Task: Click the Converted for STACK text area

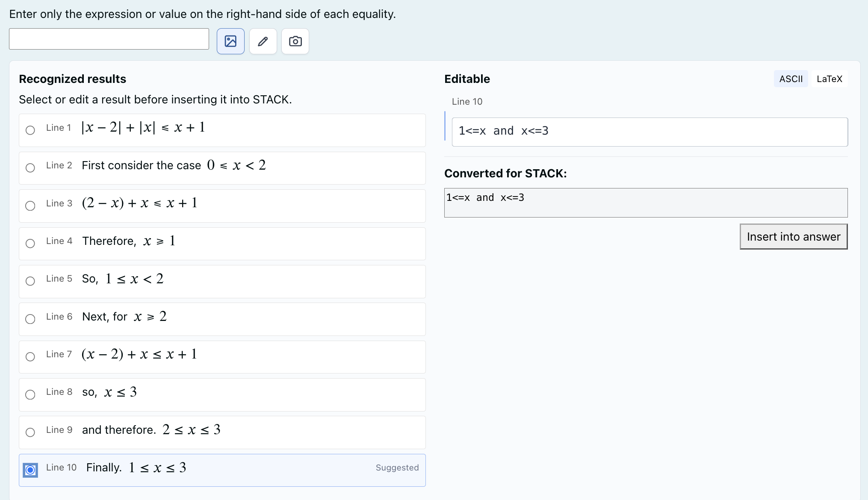Action: tap(646, 203)
